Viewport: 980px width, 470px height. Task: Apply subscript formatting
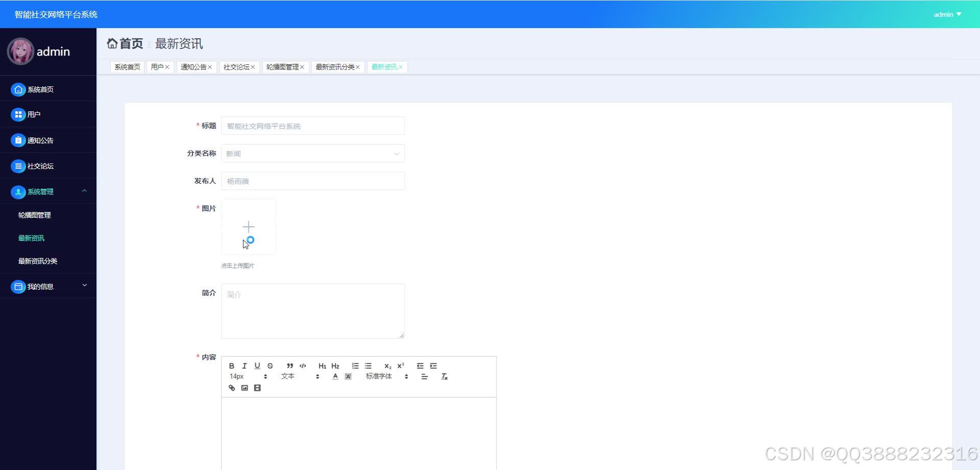pyautogui.click(x=388, y=366)
